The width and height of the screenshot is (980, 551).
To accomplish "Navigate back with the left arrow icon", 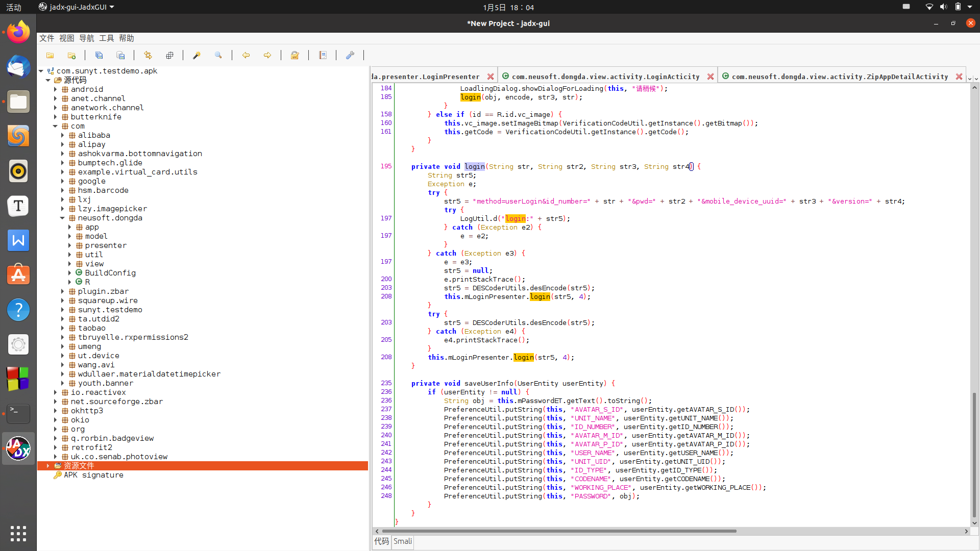I will tap(246, 55).
